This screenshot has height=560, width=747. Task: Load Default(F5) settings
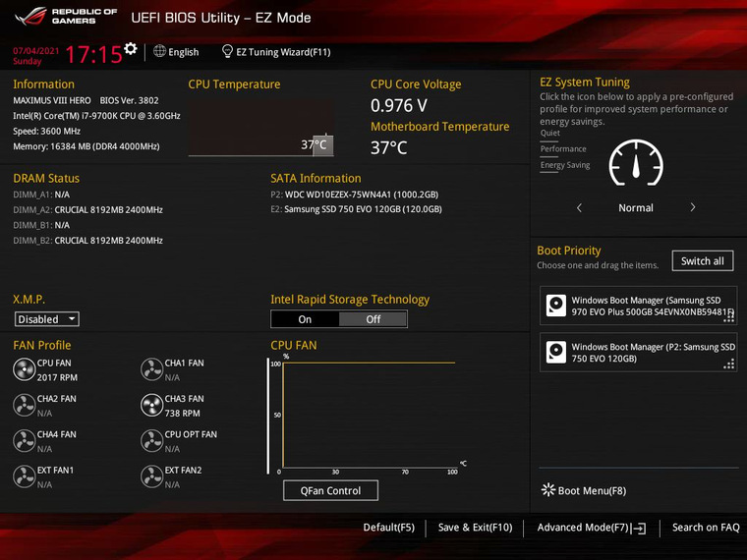(389, 528)
